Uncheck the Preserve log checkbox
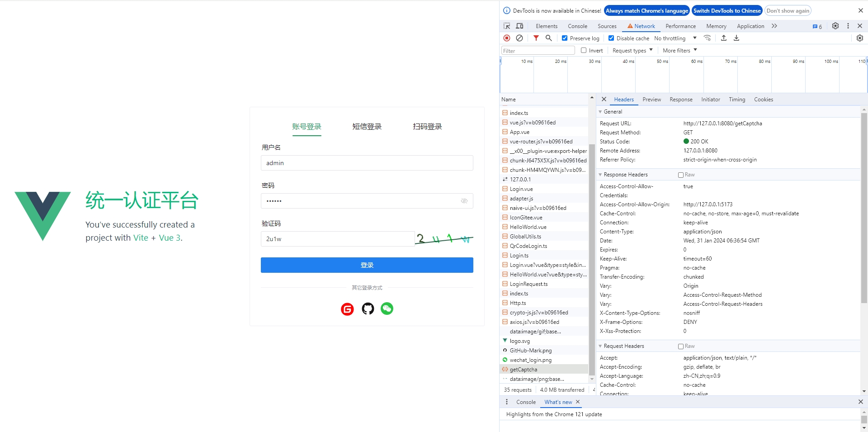868x432 pixels. (x=565, y=38)
